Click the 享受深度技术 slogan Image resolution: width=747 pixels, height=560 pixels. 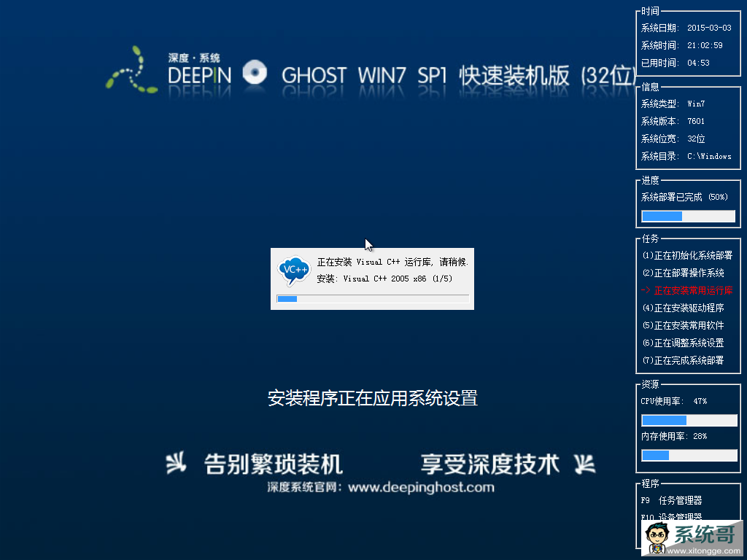tap(490, 464)
